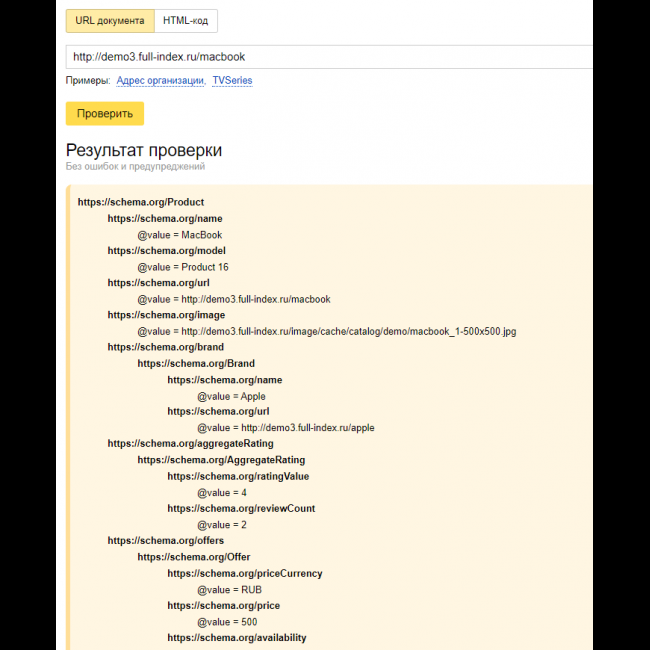Click the demo3.full-index.ru/apple URL value
Image resolution: width=650 pixels, height=650 pixels.
(285, 428)
